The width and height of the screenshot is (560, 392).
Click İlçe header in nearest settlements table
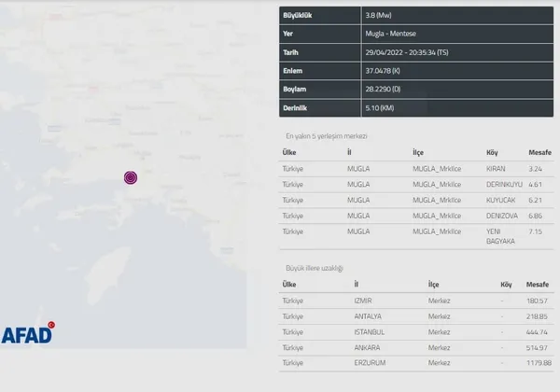tap(418, 152)
